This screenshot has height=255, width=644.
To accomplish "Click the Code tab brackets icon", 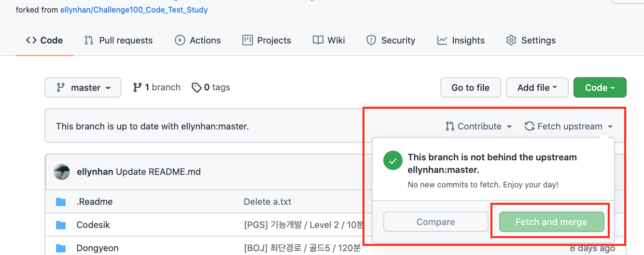I will pos(31,41).
